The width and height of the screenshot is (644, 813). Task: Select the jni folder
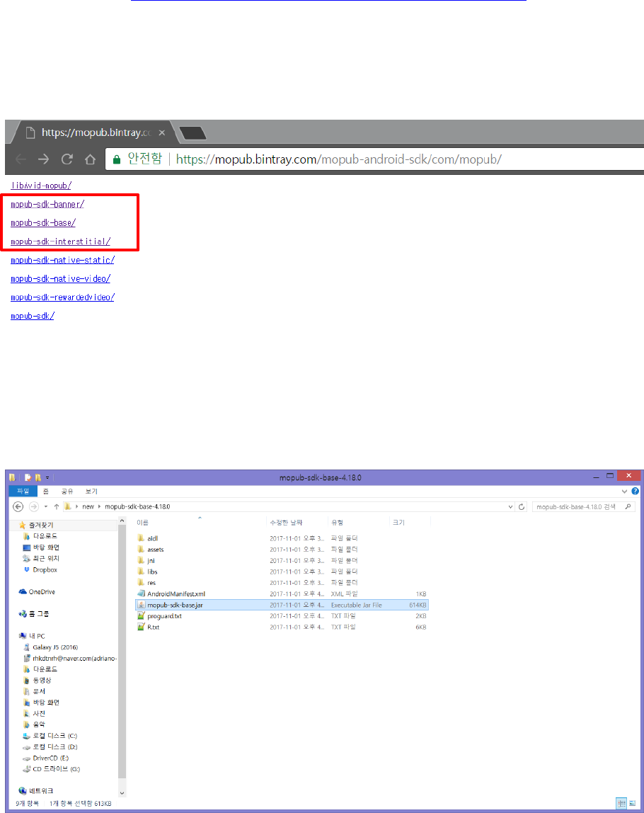pos(151,560)
